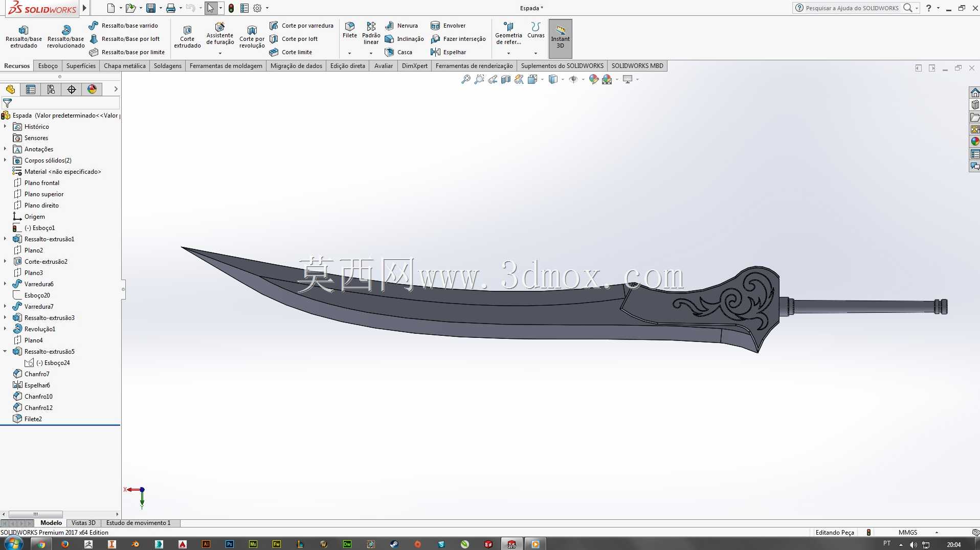
Task: Expand the Anotações tree node
Action: 5,149
